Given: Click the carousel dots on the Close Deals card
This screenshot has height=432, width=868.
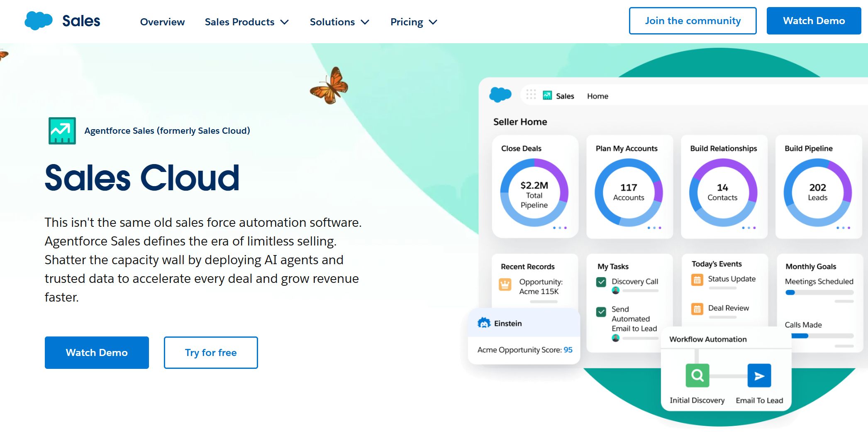Looking at the screenshot, I should 560,228.
